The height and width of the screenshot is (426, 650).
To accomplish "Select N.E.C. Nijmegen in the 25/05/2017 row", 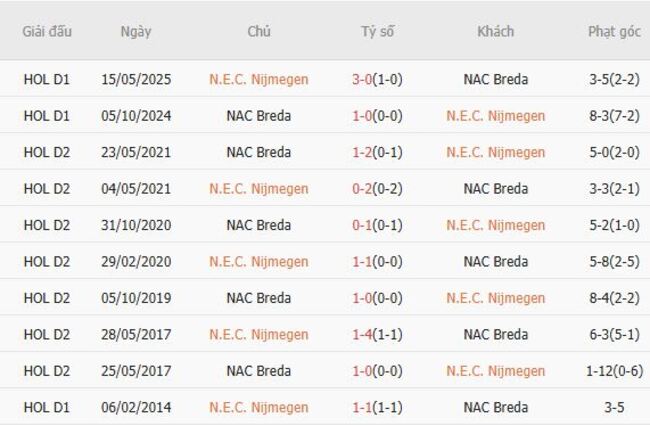I will click(496, 371).
